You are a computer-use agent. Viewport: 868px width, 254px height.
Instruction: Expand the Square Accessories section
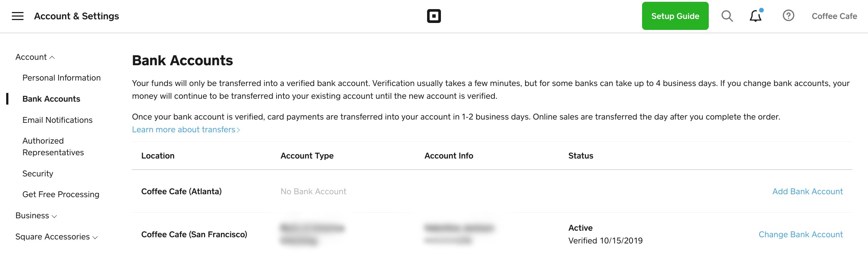pyautogui.click(x=56, y=237)
